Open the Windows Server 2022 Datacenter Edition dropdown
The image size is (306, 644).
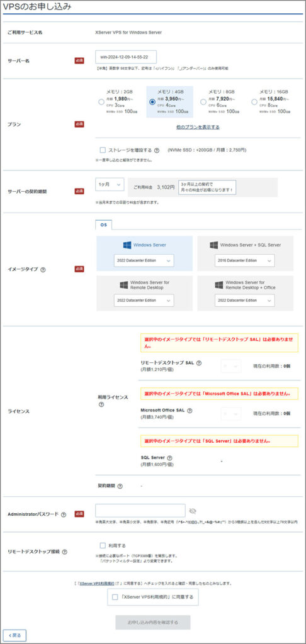pos(144,260)
